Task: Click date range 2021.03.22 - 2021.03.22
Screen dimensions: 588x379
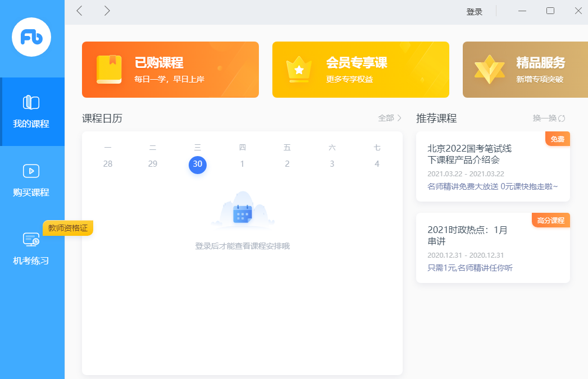Action: tap(466, 174)
